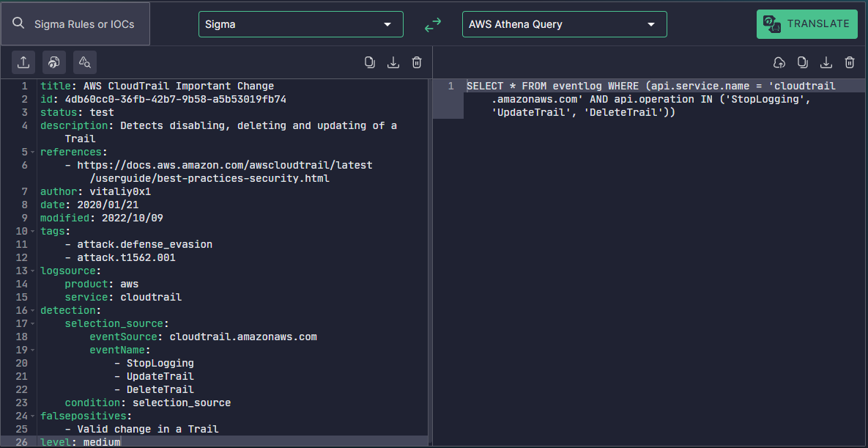This screenshot has width=868, height=448.
Task: Clear the Sigma input with trash icon
Action: tap(417, 62)
